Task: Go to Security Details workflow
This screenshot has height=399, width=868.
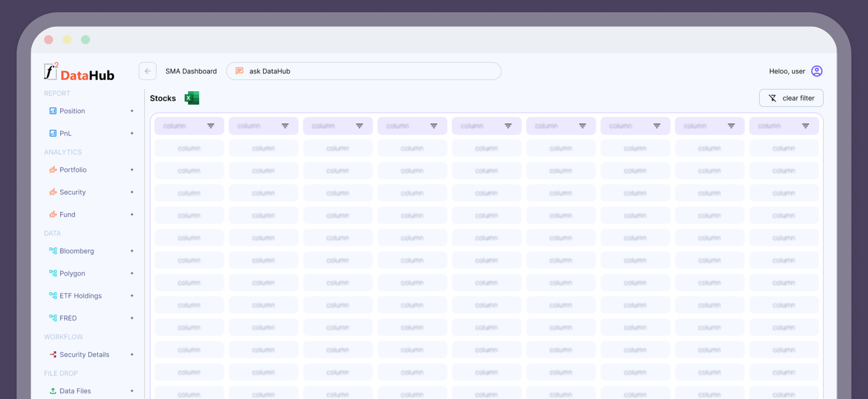Action: (84, 355)
